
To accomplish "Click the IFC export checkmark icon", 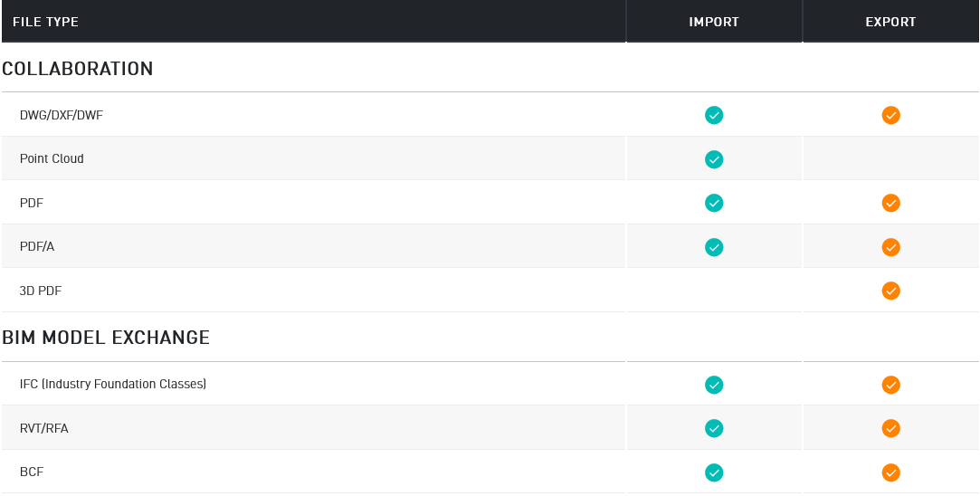I will pos(890,385).
